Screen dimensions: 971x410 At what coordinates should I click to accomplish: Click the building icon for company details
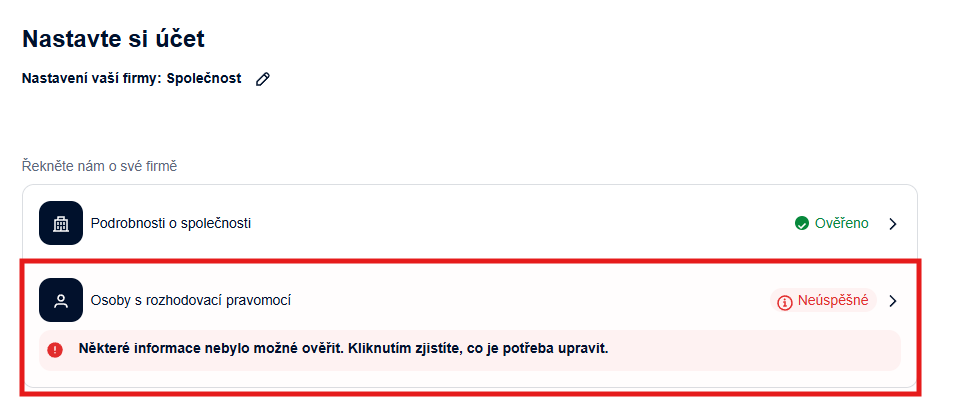click(x=61, y=223)
